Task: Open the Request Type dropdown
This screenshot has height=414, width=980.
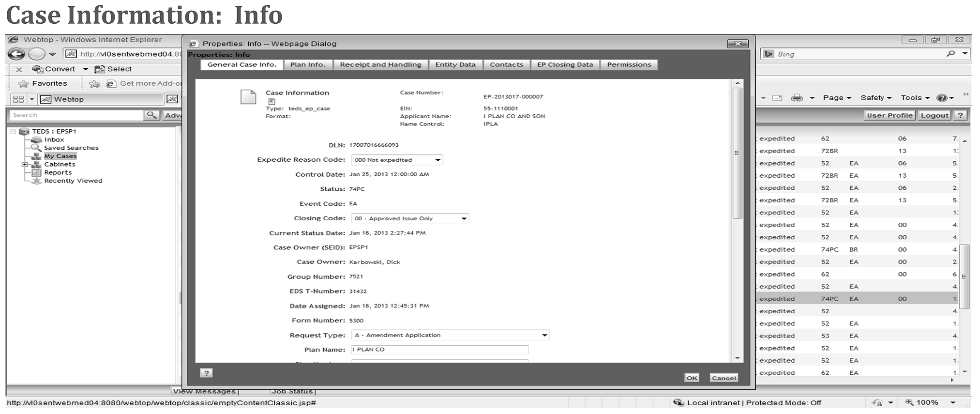Action: [544, 335]
